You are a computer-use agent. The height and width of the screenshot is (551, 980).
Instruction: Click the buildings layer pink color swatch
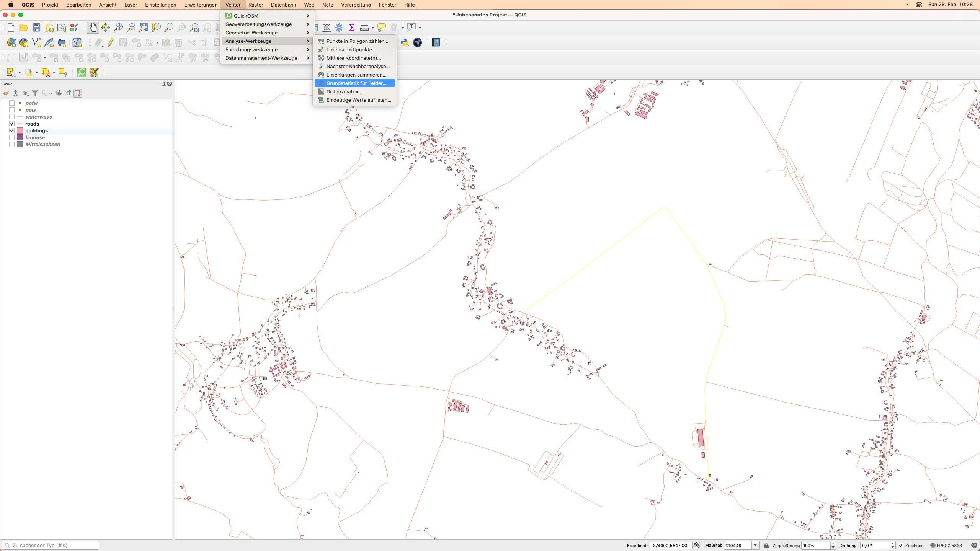[x=20, y=131]
